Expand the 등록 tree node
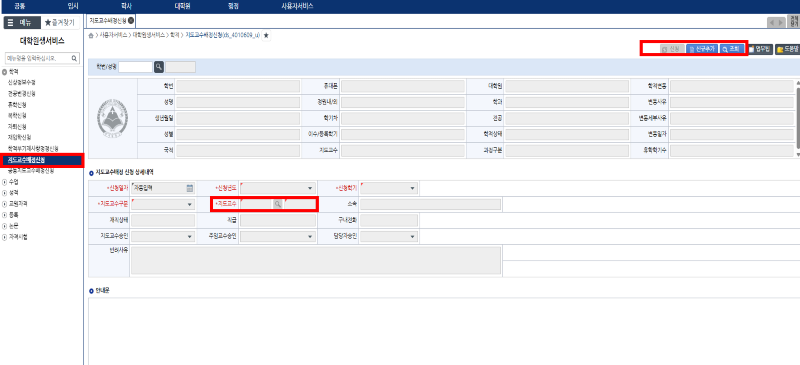The height and width of the screenshot is (365, 800). point(5,215)
